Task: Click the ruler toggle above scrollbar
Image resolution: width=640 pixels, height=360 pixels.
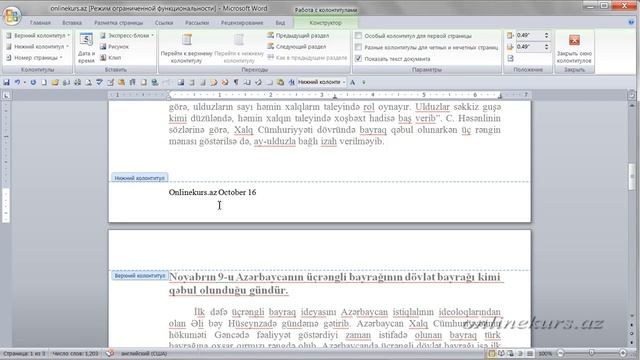Action: pos(631,95)
